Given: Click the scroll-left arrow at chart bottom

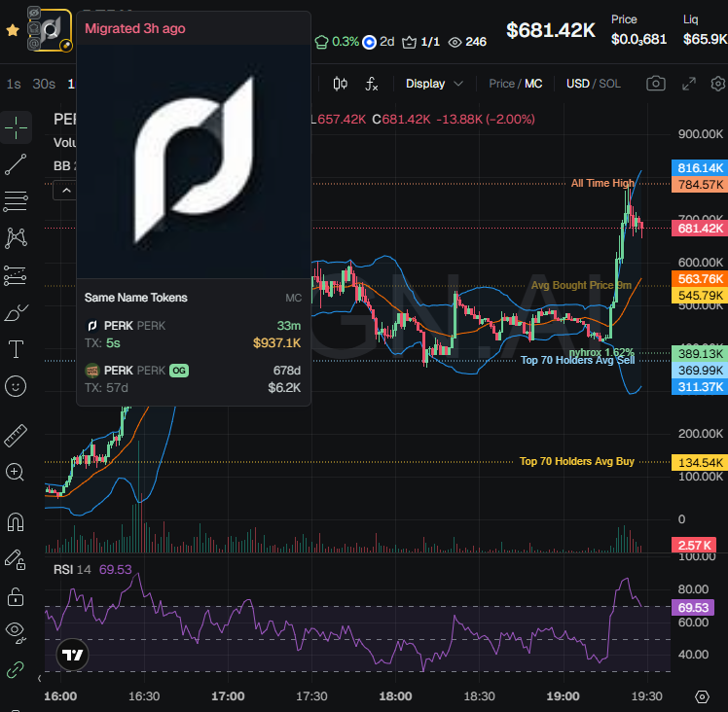Looking at the screenshot, I should pyautogui.click(x=40, y=679).
